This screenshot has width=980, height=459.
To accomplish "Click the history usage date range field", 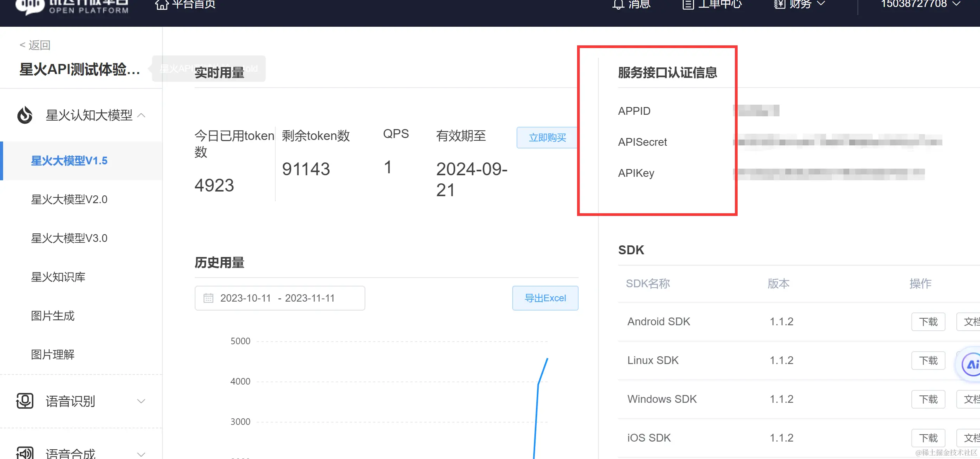I will tap(280, 298).
